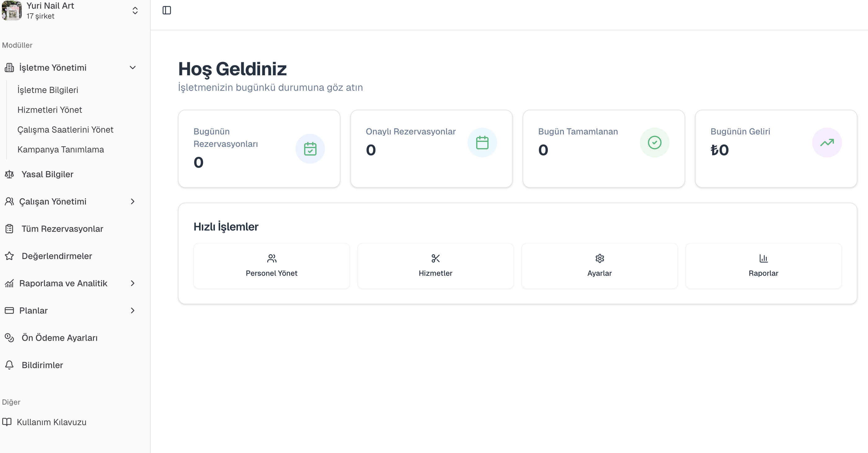Click the Yuri Nail Art logo thumbnail
Viewport: 868px width, 453px height.
point(12,11)
